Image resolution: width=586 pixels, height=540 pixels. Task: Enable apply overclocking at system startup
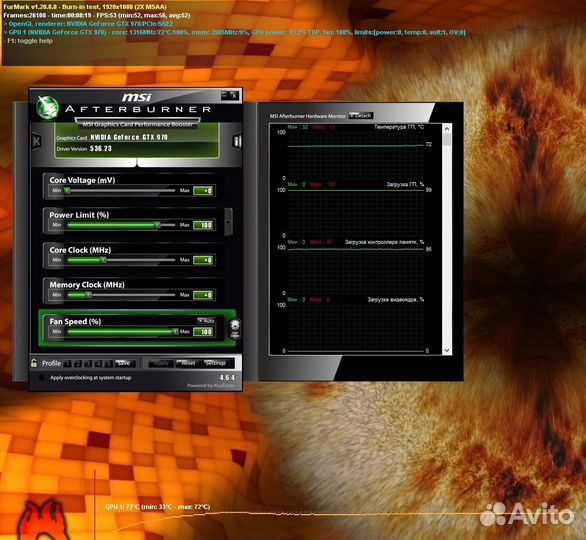coord(42,377)
